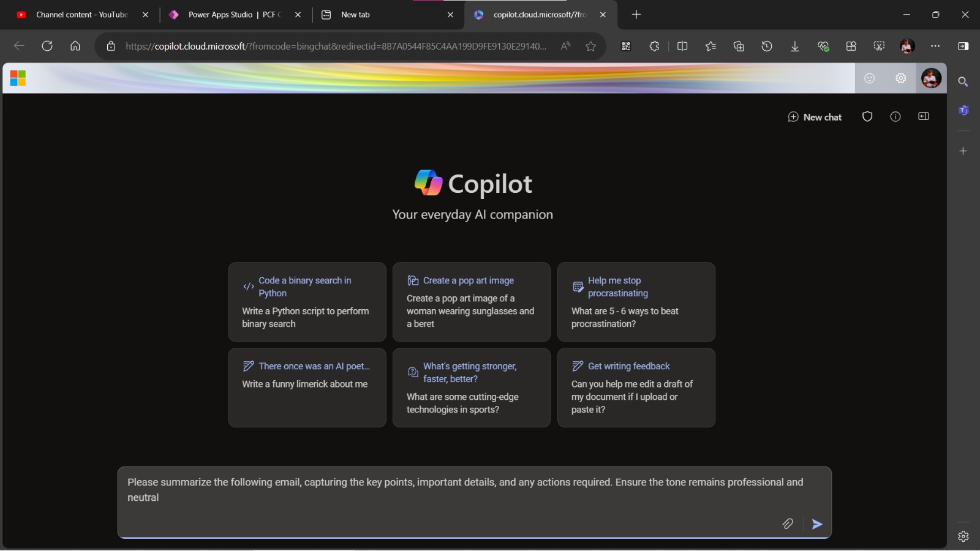Open browser Collections icon

[739, 46]
